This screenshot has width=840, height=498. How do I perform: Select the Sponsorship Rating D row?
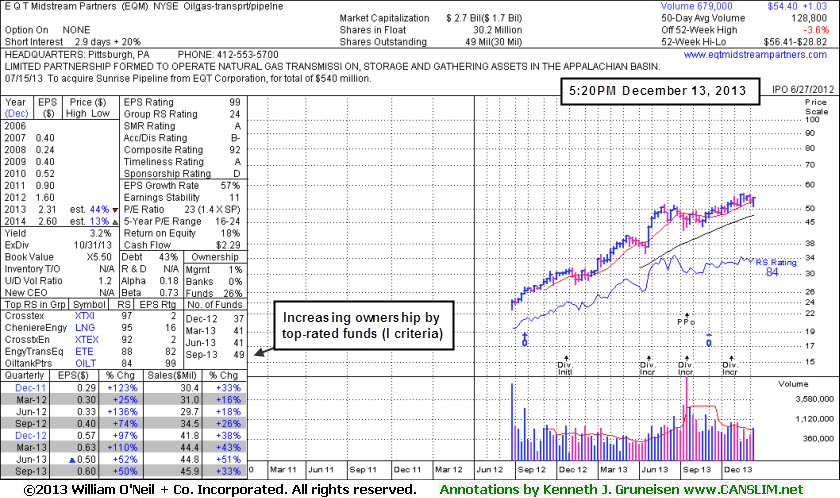pos(183,173)
